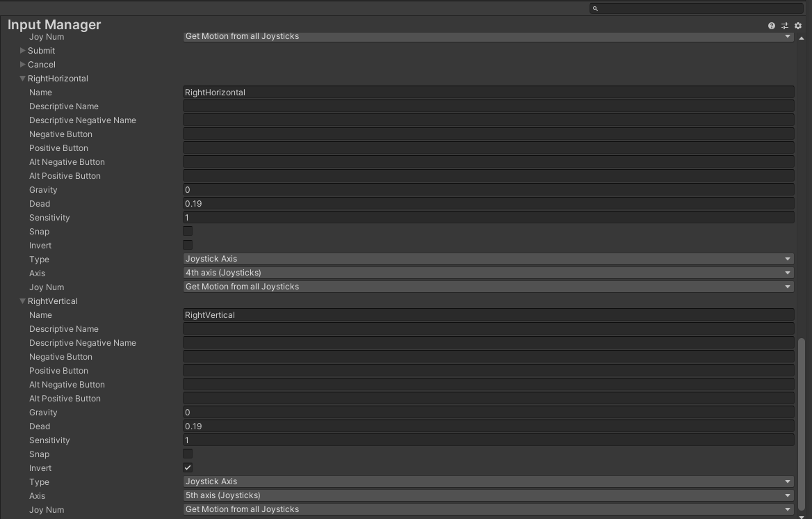Open Joy Num dropdown under RightVertical
812x519 pixels.
pos(488,509)
